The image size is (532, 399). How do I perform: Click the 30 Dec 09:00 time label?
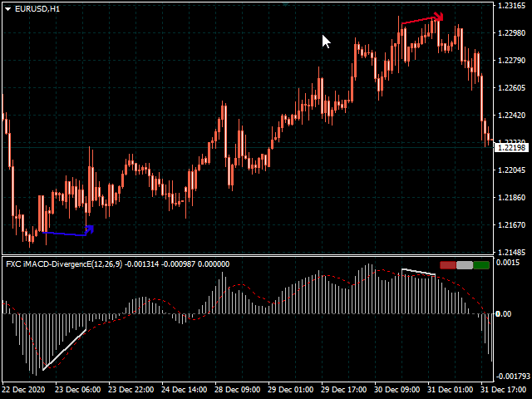click(x=397, y=390)
